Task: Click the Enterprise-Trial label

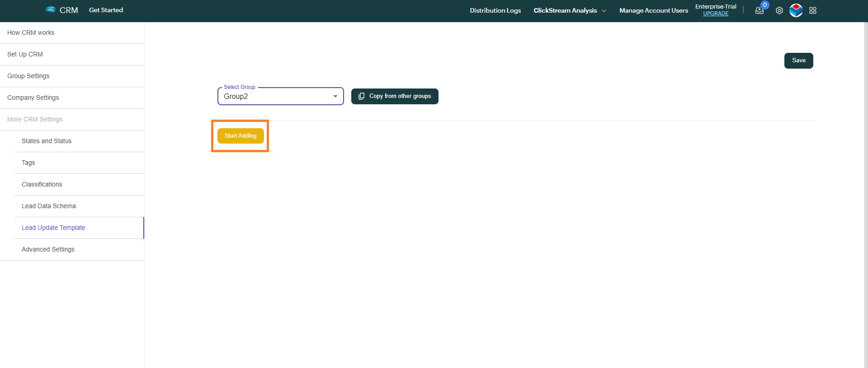Action: pos(716,6)
